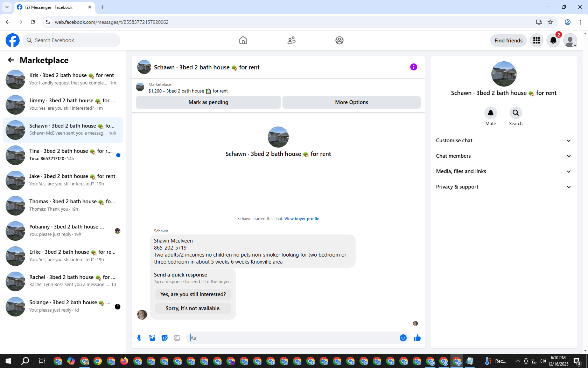Viewport: 588px width, 368px height.
Task: View site information icon in address bar
Action: 48,22
